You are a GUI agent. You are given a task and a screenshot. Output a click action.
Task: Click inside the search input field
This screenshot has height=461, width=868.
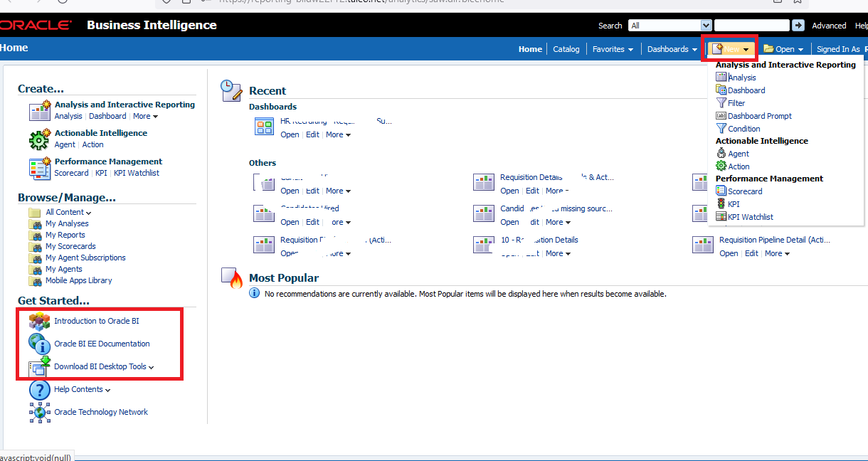coord(751,25)
